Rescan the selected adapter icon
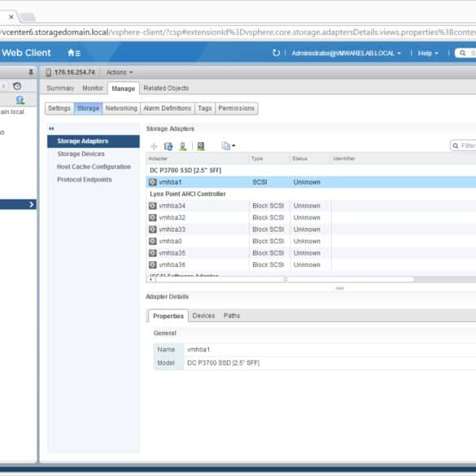Screen dimensions: 476x476 pos(201,146)
